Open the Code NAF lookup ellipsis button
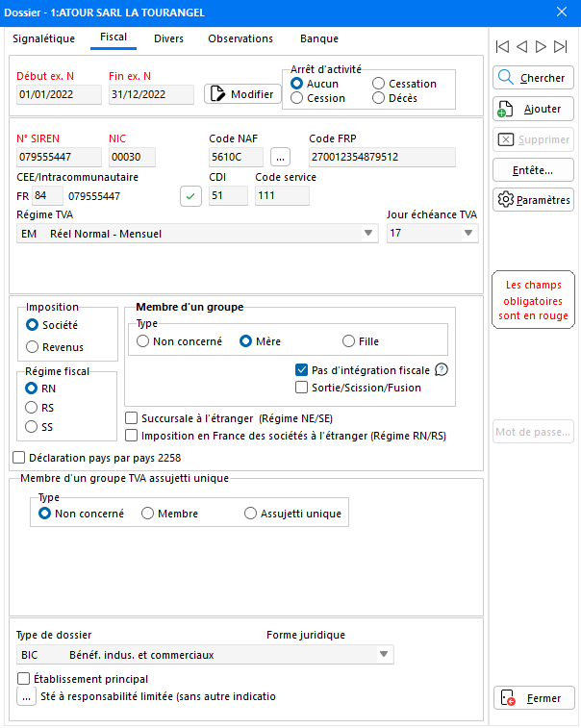Viewport: 581px width, 728px height. coord(280,157)
